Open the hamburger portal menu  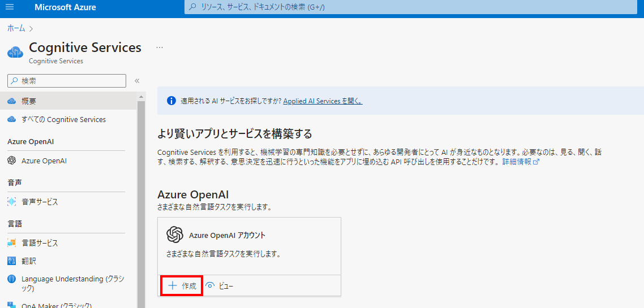point(10,7)
